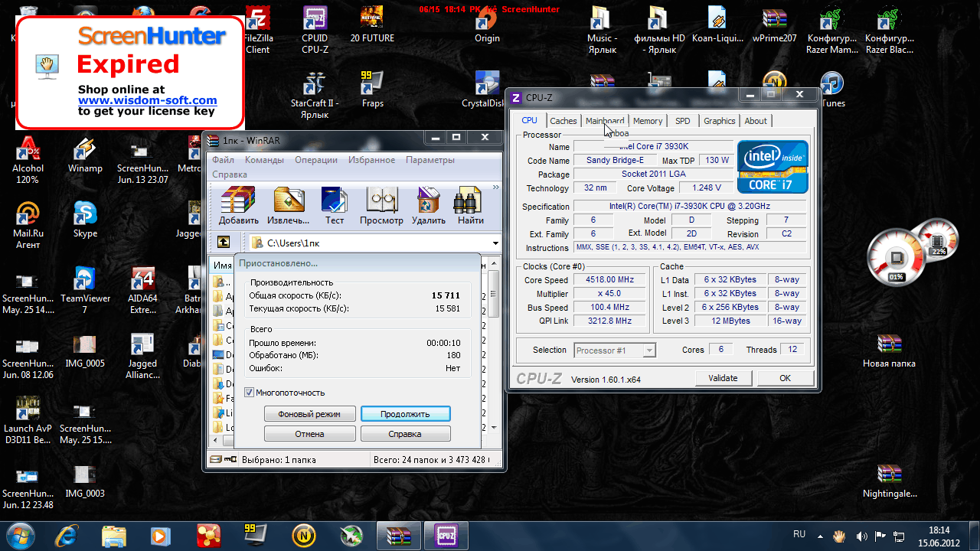
Task: Click the Validate button in CPU-Z
Action: click(723, 378)
